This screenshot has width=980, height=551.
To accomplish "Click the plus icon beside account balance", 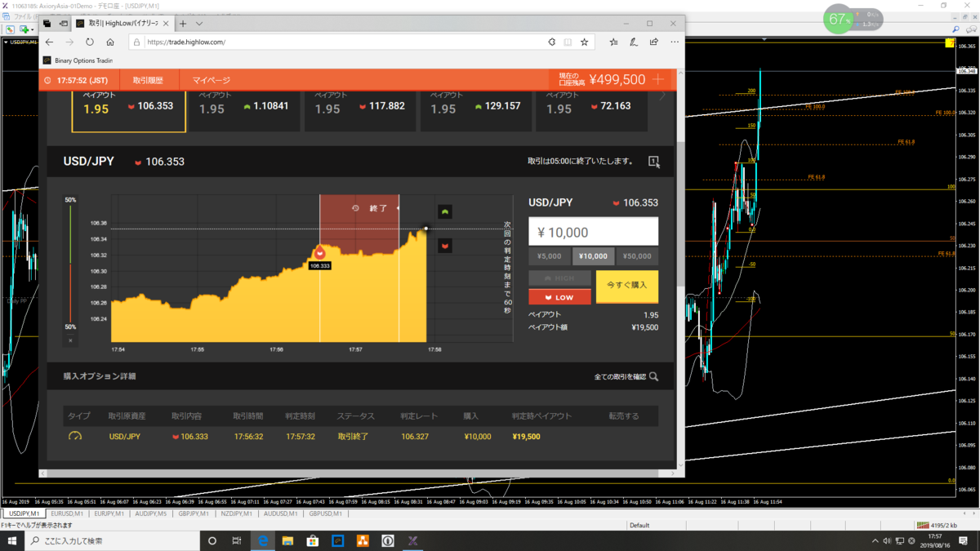I will tap(658, 80).
